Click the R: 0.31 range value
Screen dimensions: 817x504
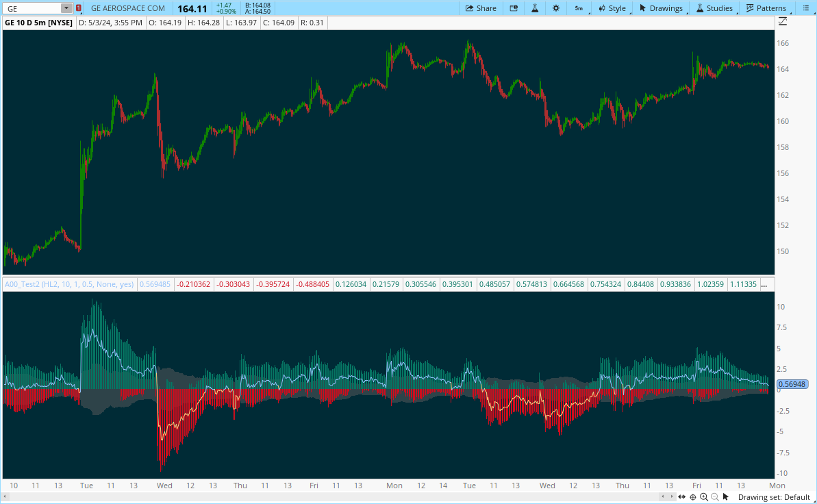pos(312,23)
